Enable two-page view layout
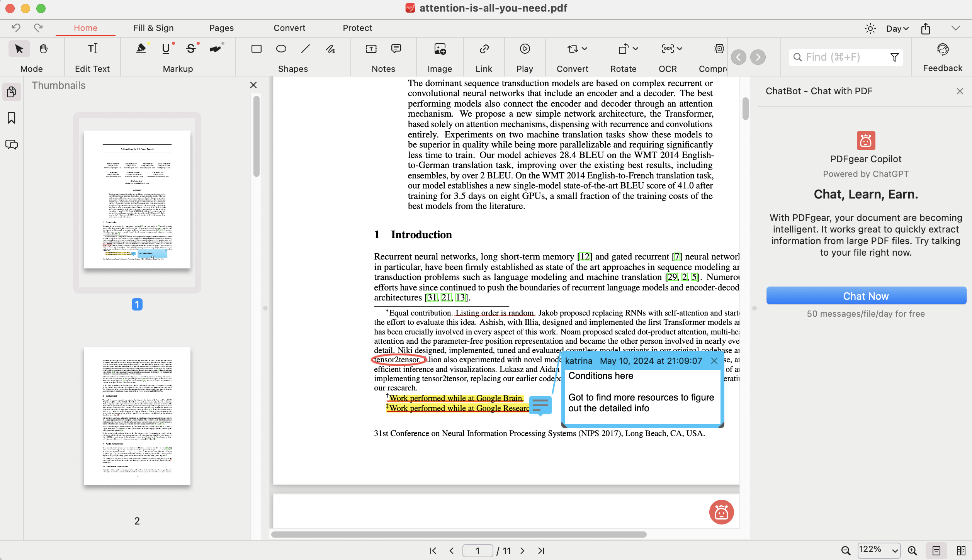 pos(961,551)
